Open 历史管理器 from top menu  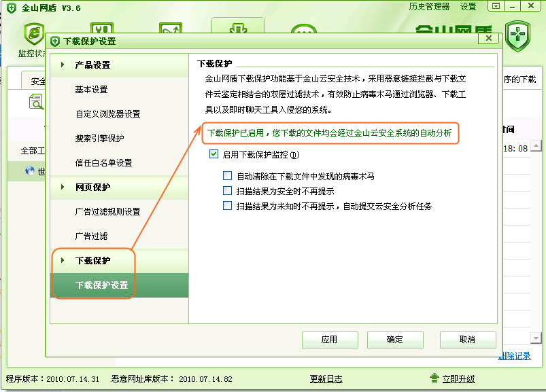[429, 7]
